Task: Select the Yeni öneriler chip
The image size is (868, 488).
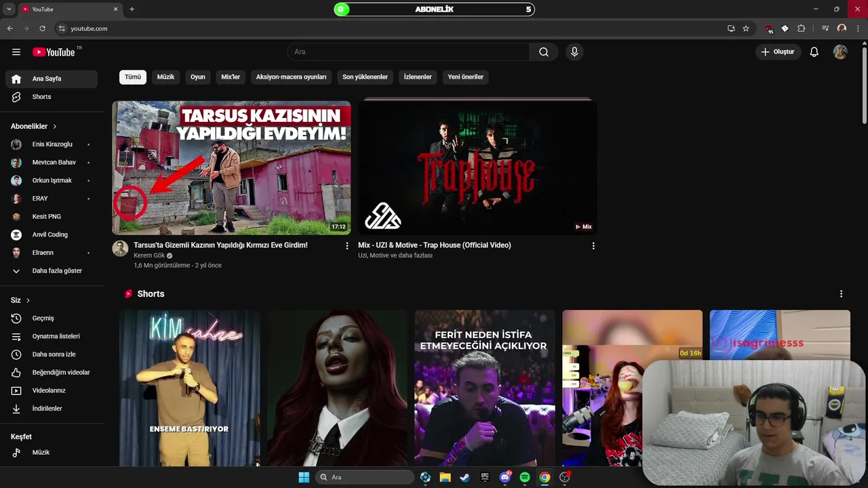Action: pyautogui.click(x=465, y=77)
